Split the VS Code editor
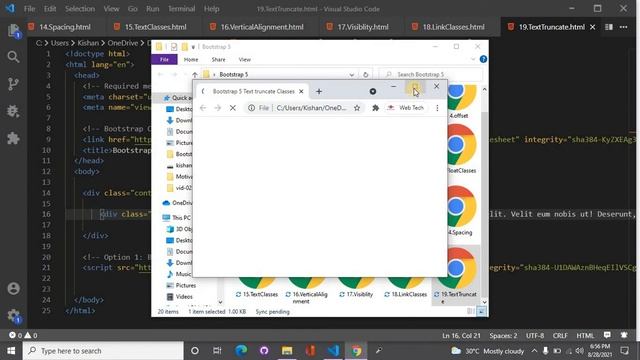Image resolution: width=640 pixels, height=360 pixels. coord(609,27)
